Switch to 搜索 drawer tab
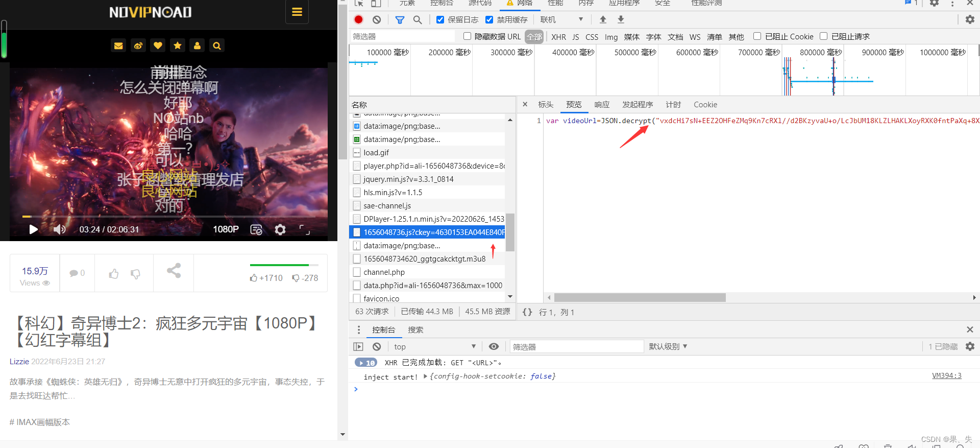Viewport: 980px width, 448px height. [415, 329]
